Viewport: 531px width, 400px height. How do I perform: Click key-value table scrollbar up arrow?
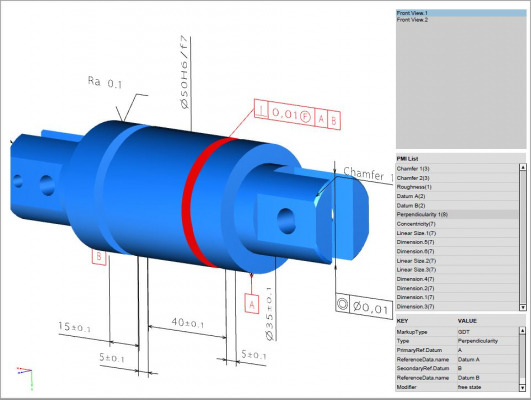coord(523,330)
